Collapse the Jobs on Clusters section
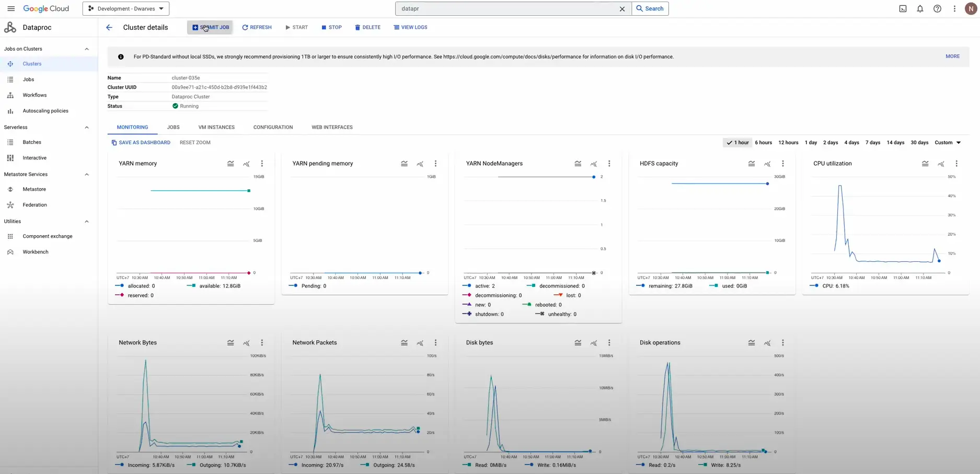Image resolution: width=980 pixels, height=474 pixels. pos(87,49)
